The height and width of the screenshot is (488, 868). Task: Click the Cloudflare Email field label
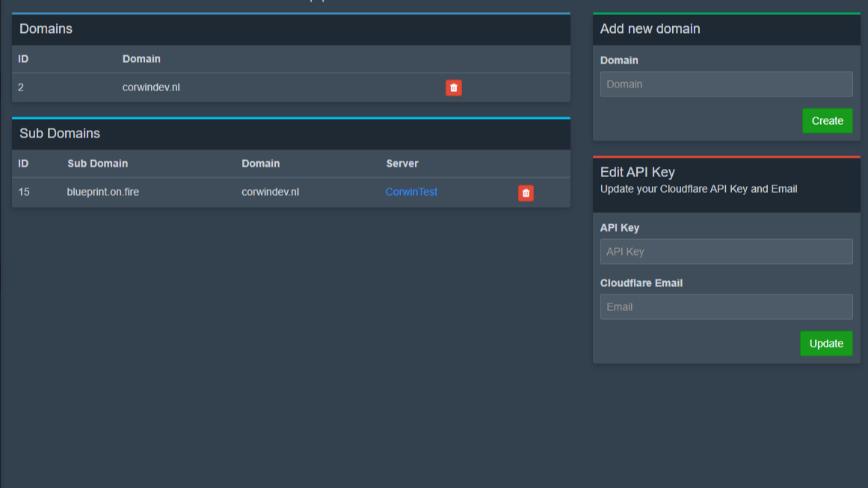point(641,283)
